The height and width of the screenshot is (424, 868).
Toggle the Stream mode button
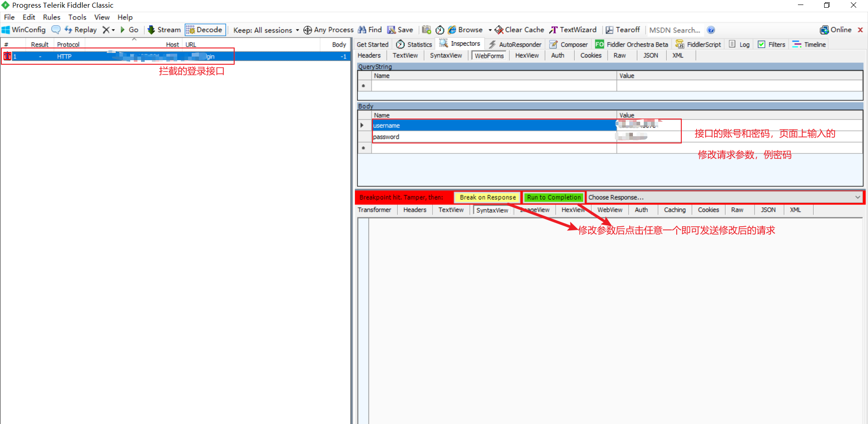pyautogui.click(x=164, y=30)
